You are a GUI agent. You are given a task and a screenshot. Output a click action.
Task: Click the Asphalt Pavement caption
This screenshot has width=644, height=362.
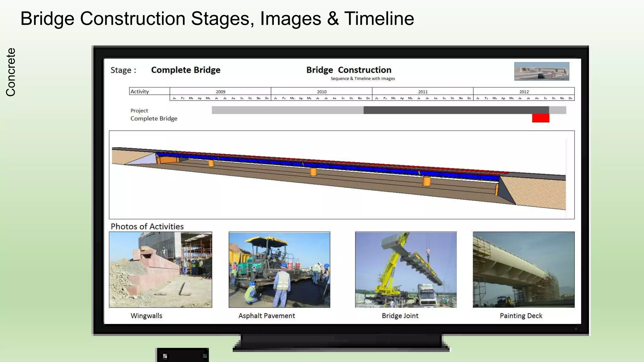(267, 316)
